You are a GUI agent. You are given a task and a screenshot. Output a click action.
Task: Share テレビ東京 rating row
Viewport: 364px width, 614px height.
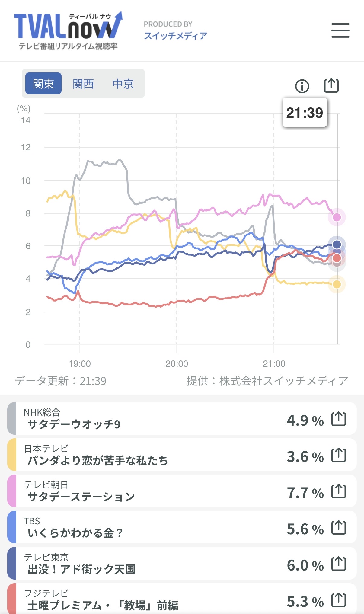click(338, 564)
